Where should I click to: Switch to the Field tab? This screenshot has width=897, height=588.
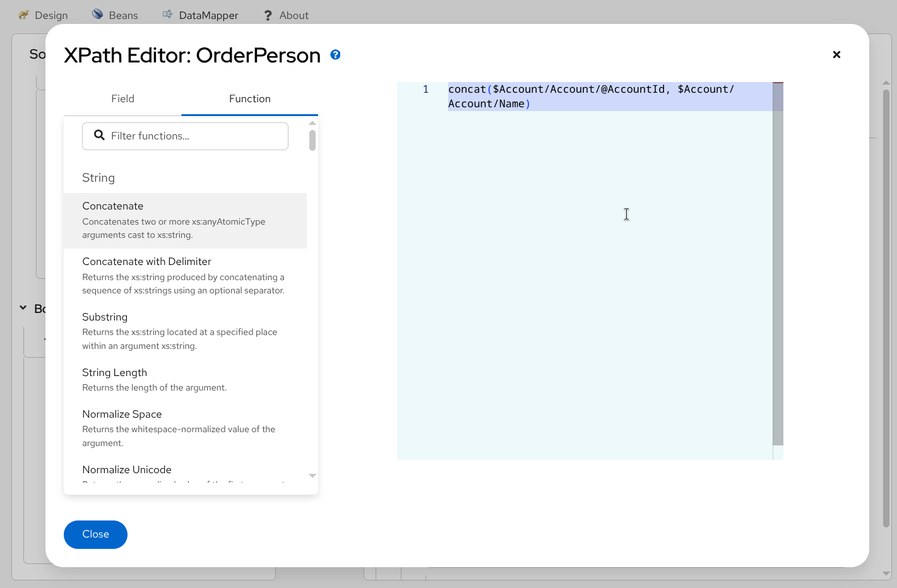tap(122, 98)
